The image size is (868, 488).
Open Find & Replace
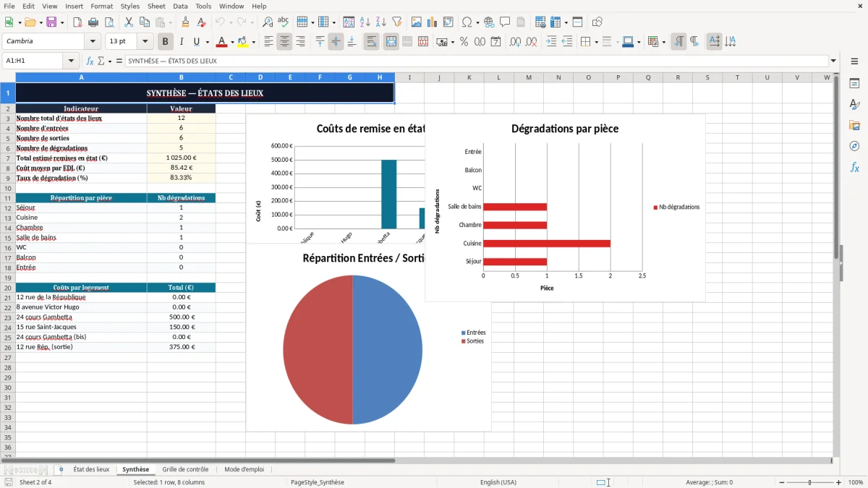pos(268,22)
